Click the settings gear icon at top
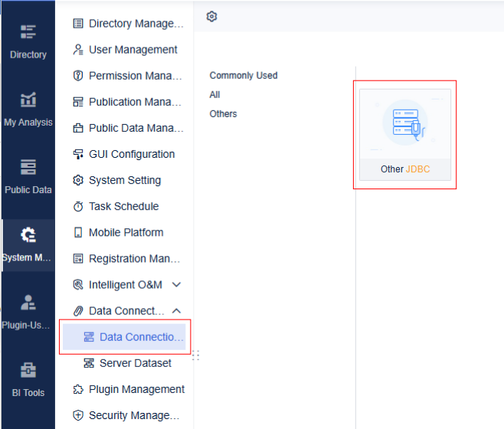This screenshot has height=429, width=504. tap(212, 16)
